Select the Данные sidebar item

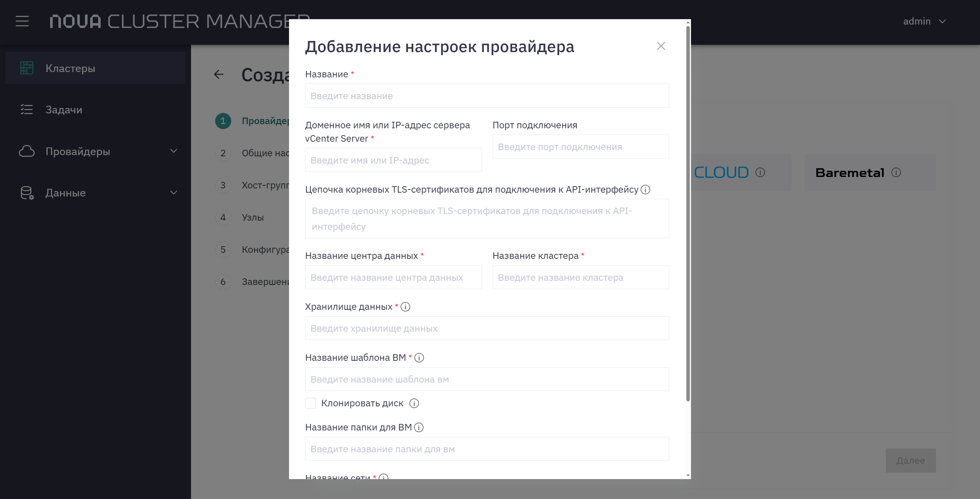pyautogui.click(x=95, y=193)
